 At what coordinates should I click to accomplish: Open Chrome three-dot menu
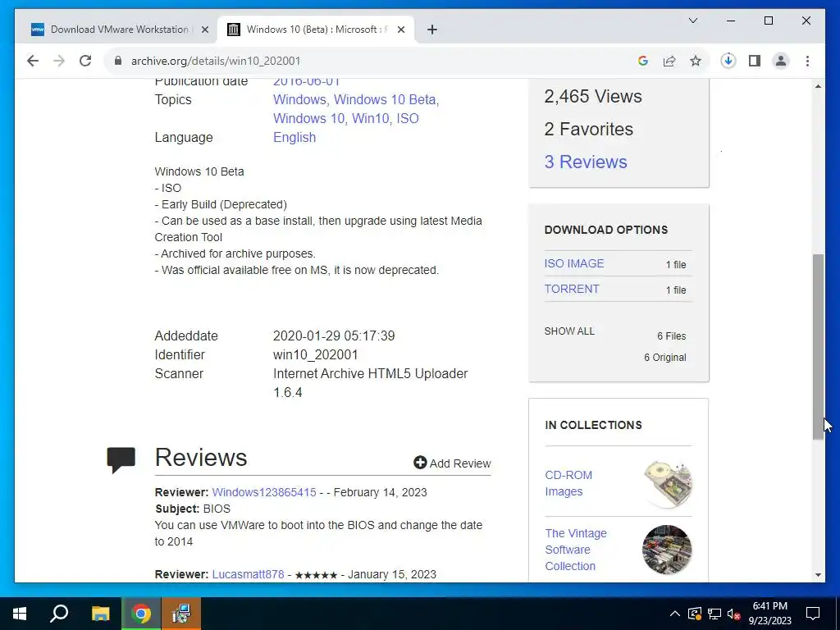click(x=807, y=61)
